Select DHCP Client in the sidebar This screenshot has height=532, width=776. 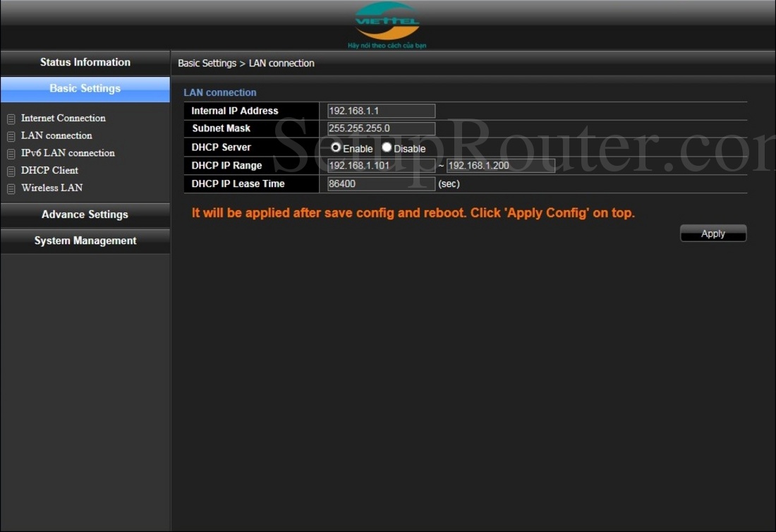[x=49, y=170]
